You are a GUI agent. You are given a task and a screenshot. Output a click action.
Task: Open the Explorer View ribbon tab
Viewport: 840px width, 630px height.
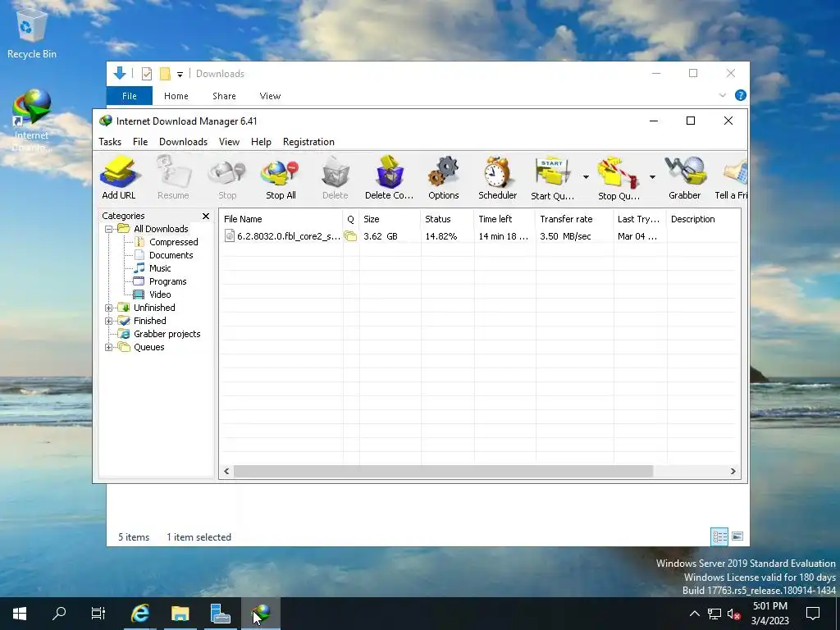tap(270, 96)
